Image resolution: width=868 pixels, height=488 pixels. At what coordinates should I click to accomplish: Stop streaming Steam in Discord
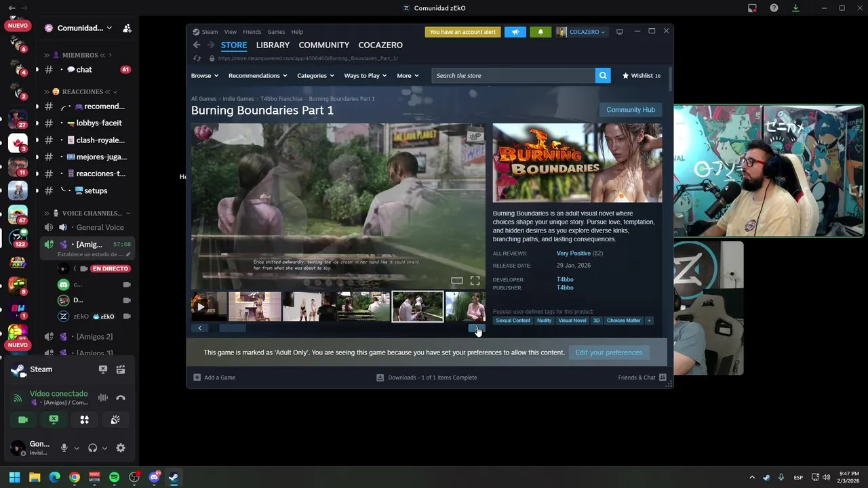point(103,369)
